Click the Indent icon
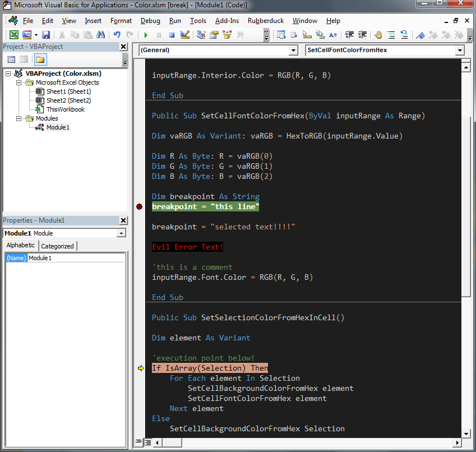This screenshot has width=476, height=452. point(349,35)
